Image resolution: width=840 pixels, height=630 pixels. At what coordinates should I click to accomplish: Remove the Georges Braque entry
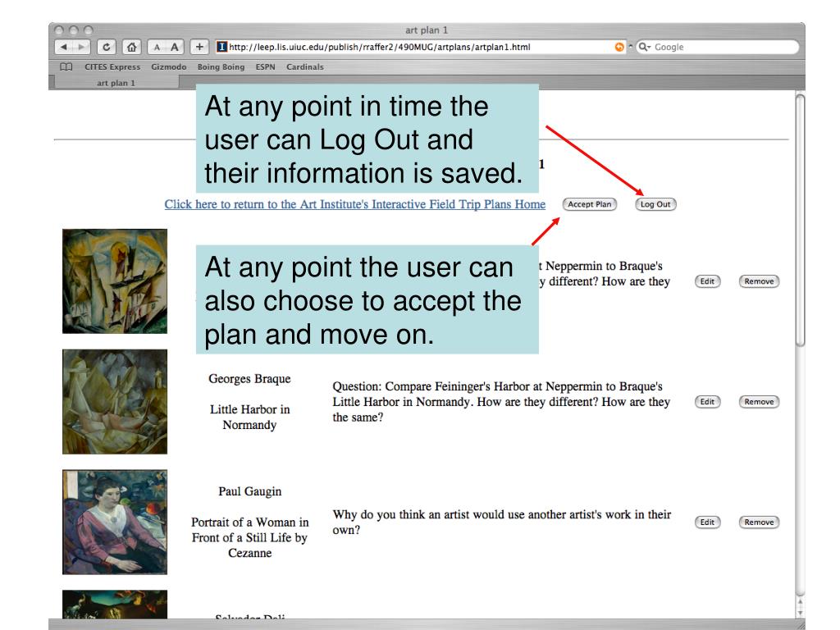click(x=759, y=402)
